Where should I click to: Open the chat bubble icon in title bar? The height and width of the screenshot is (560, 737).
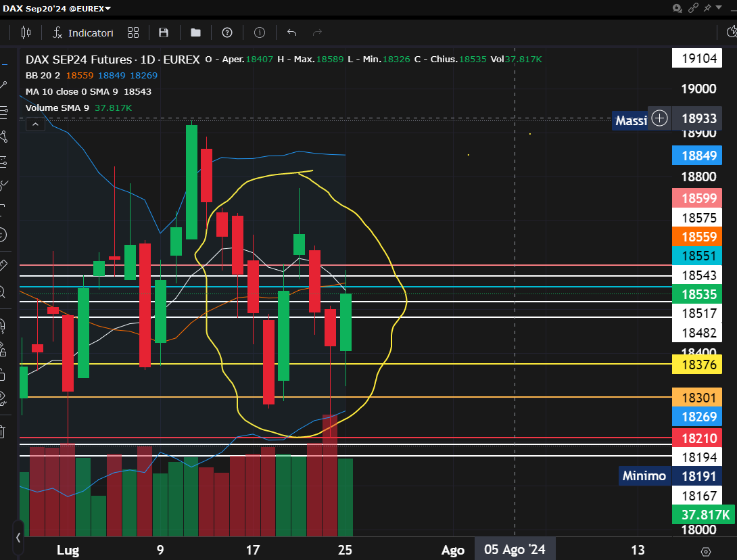pyautogui.click(x=677, y=8)
